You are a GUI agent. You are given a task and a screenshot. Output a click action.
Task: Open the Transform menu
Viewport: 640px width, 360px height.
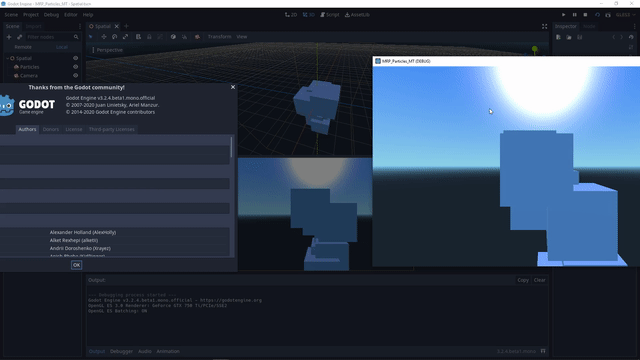219,37
